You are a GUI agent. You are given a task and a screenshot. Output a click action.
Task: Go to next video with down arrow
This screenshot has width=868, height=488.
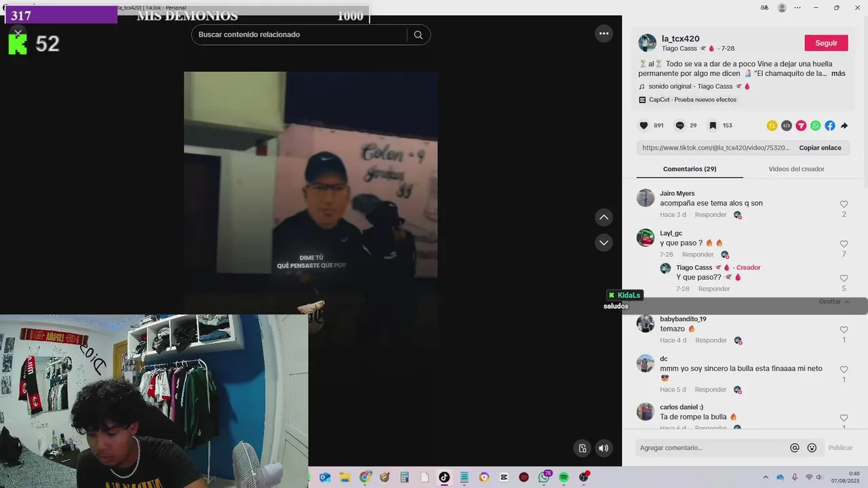[604, 242]
